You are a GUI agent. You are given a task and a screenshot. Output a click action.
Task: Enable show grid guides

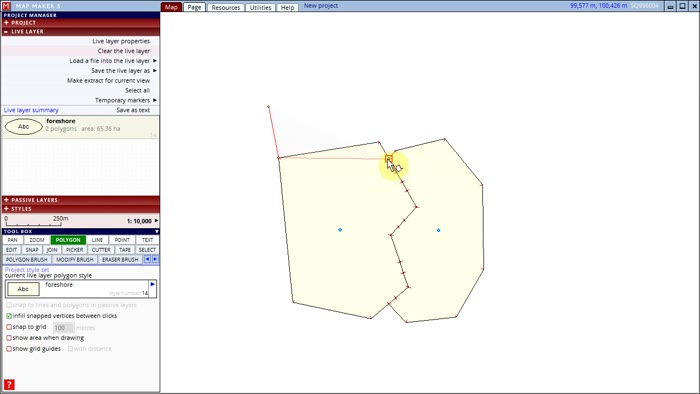tap(9, 349)
